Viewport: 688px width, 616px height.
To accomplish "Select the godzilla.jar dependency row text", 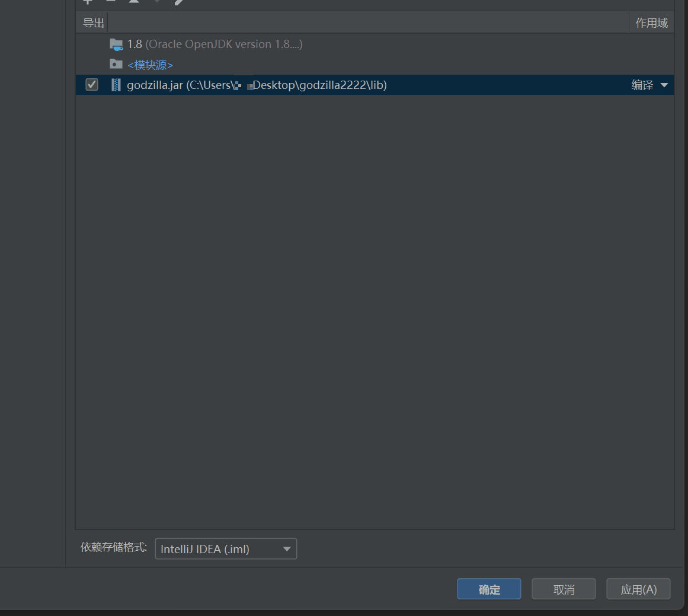I will click(x=257, y=85).
